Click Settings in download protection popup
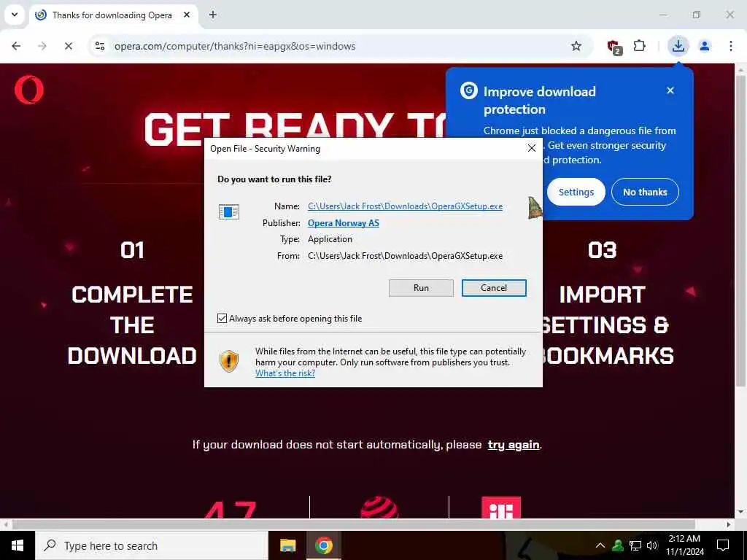 576,192
